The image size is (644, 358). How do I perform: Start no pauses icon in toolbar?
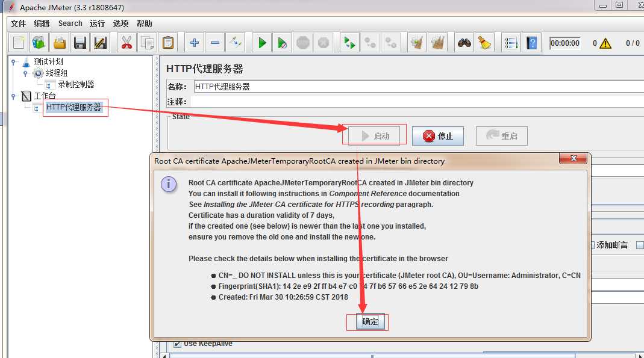point(282,43)
